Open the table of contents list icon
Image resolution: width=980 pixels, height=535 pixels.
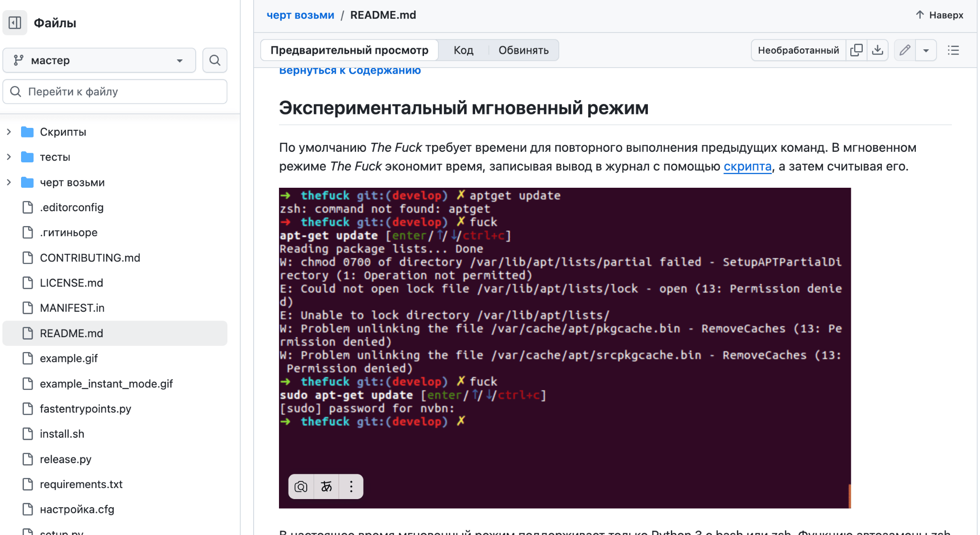coord(953,50)
